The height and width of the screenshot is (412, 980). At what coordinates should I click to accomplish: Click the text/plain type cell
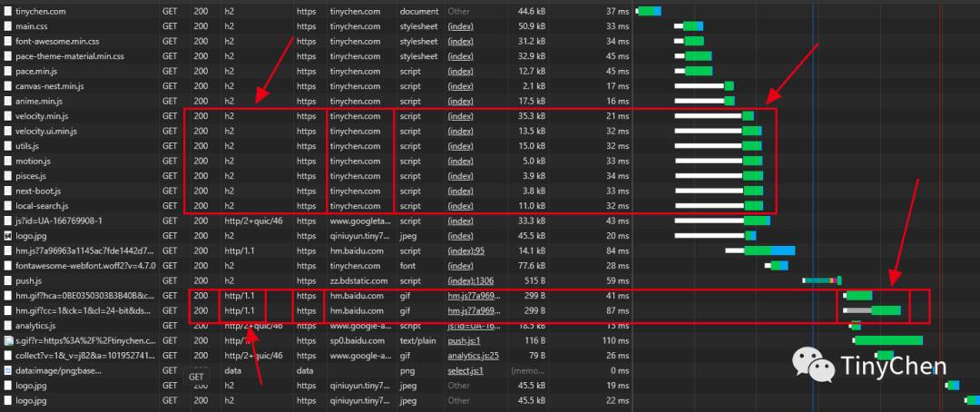[x=418, y=340]
